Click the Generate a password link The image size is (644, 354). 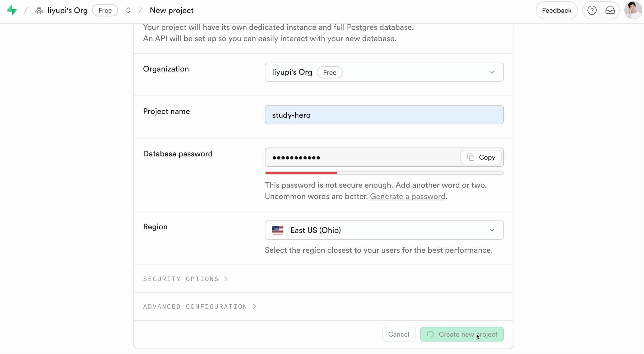click(407, 196)
